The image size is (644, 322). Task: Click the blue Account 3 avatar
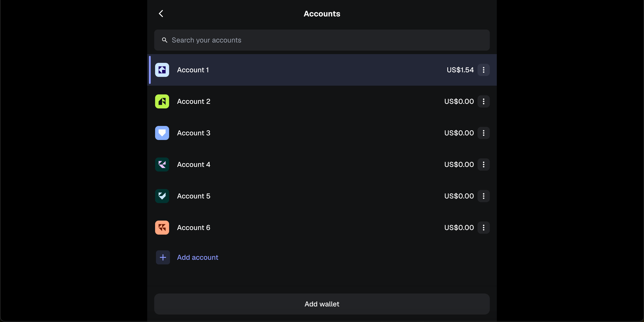coord(162,133)
